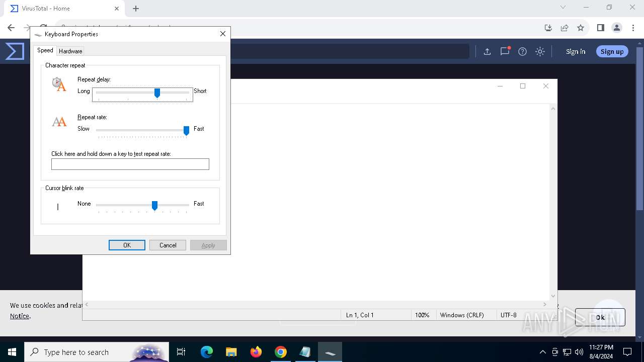
Task: Click the Cursor blink rate slider thumb
Action: point(154,205)
